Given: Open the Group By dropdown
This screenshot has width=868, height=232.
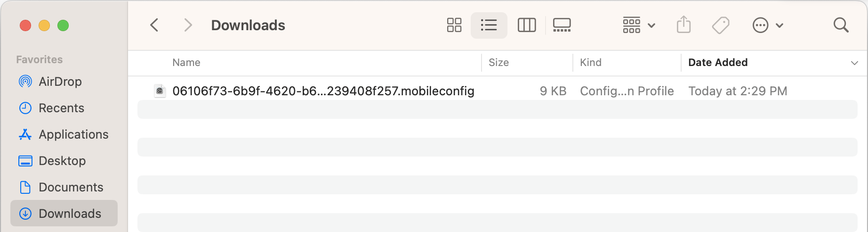Looking at the screenshot, I should pos(639,25).
